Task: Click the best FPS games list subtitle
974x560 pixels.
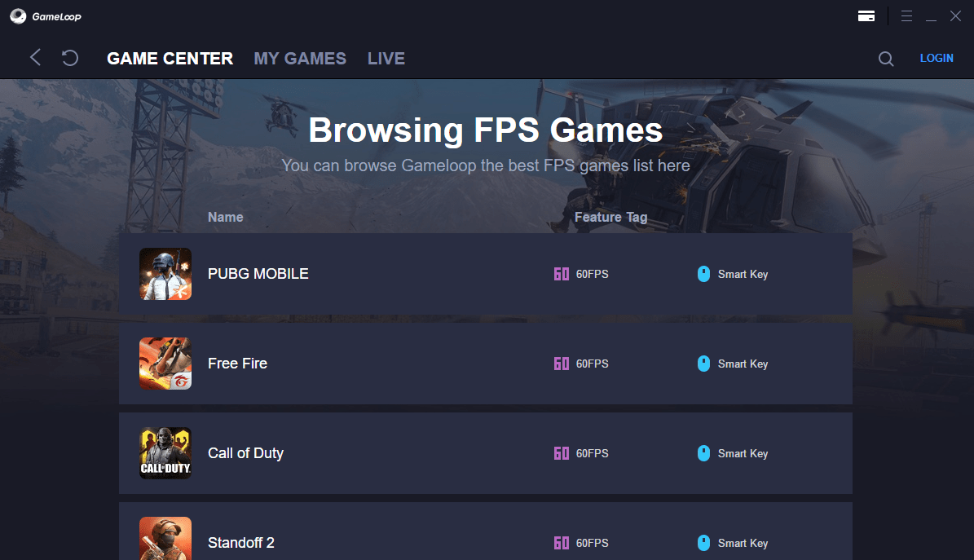Action: pyautogui.click(x=486, y=165)
